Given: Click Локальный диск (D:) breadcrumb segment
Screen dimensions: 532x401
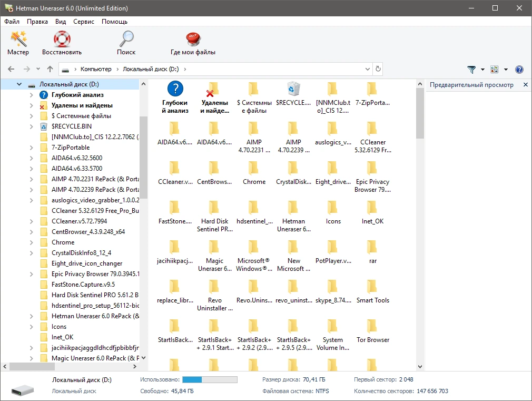Looking at the screenshot, I should coord(151,69).
